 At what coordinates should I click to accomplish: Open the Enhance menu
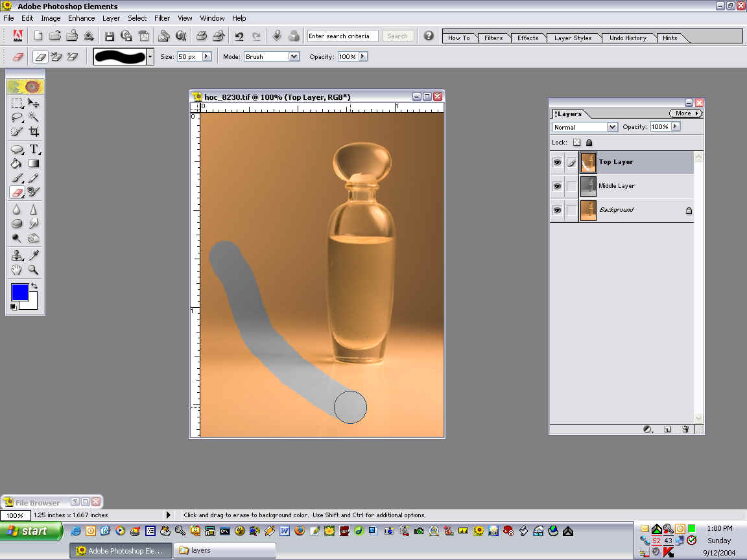82,18
